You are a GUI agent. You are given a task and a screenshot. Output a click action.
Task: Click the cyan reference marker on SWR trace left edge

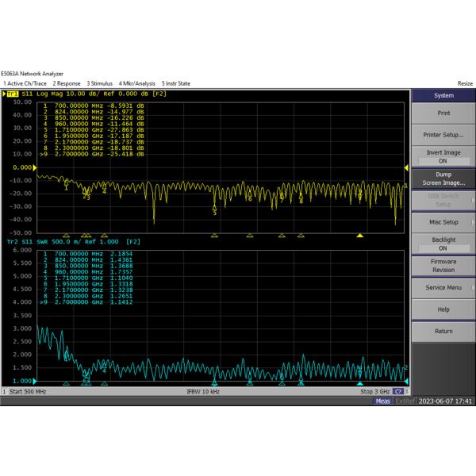(36, 380)
